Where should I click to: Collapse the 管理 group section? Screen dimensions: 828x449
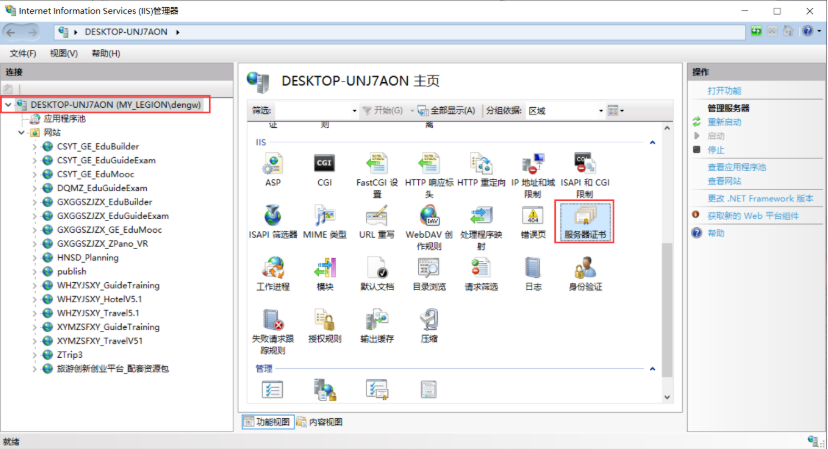pyautogui.click(x=652, y=369)
